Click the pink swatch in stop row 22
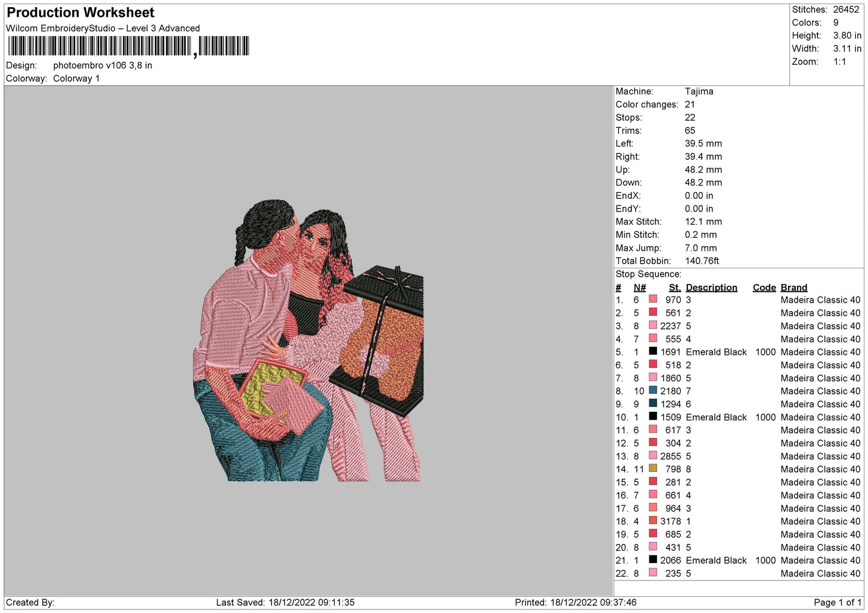Image resolution: width=868 pixels, height=613 pixels. [x=653, y=573]
